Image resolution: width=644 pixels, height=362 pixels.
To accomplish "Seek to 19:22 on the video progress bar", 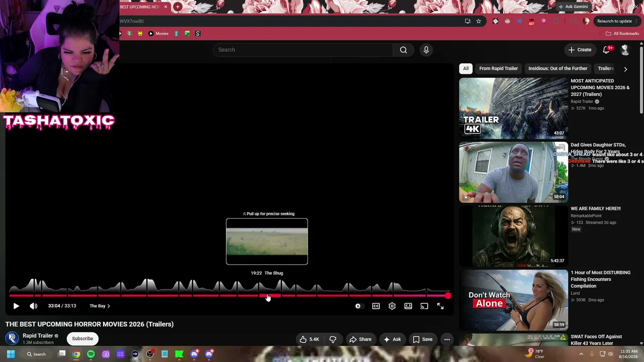I will point(268,296).
